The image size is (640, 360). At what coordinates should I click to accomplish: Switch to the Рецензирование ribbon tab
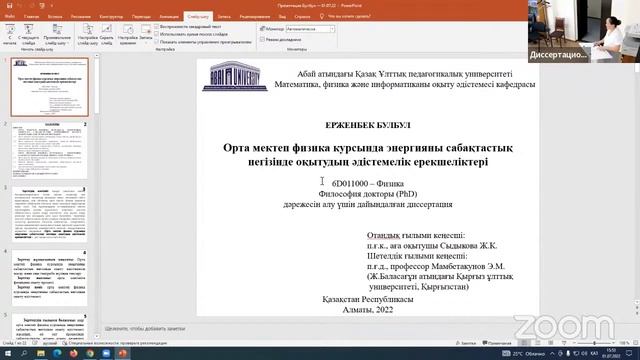[x=255, y=17]
